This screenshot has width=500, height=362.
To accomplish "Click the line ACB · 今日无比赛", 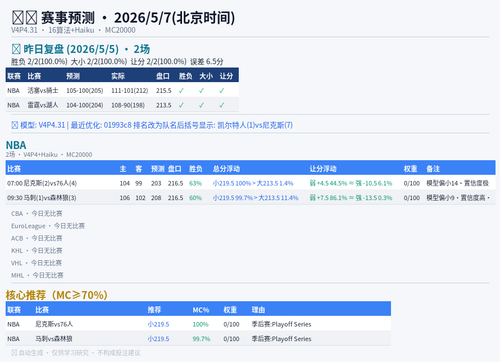I will 37,238.
